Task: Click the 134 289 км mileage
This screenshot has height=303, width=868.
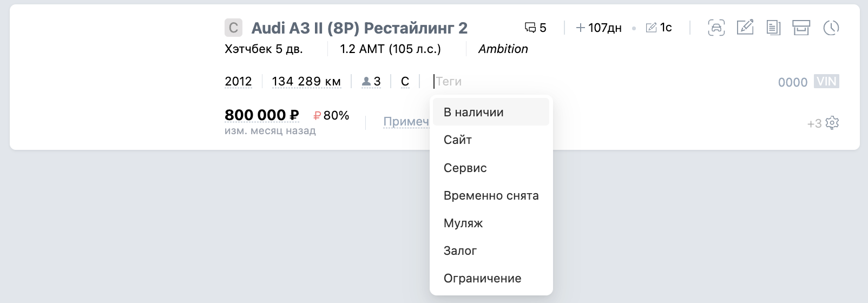Action: (306, 82)
